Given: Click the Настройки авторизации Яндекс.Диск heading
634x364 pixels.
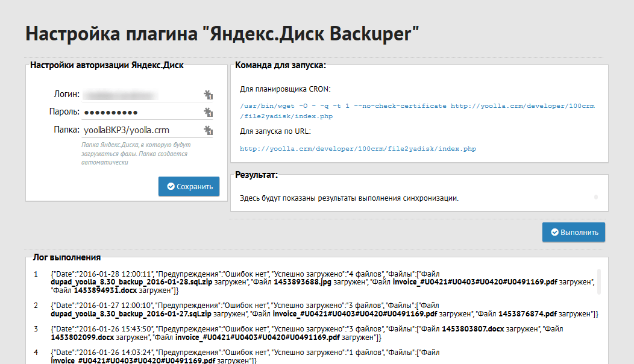Looking at the screenshot, I should click(107, 65).
